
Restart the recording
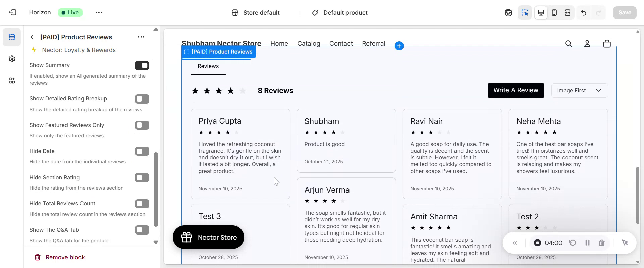(573, 243)
